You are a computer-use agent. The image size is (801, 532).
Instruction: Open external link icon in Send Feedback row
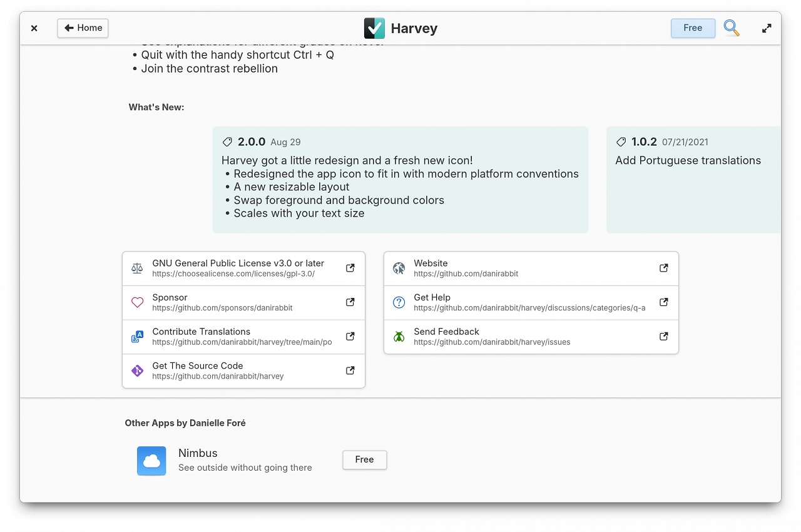[664, 336]
